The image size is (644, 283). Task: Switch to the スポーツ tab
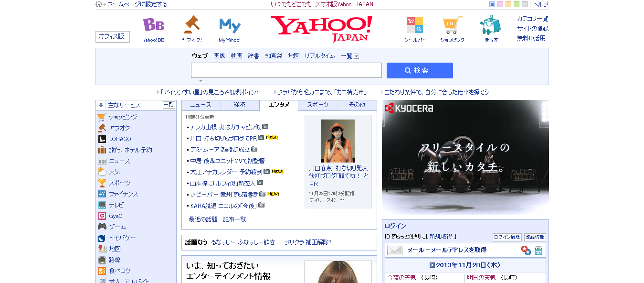click(x=317, y=105)
